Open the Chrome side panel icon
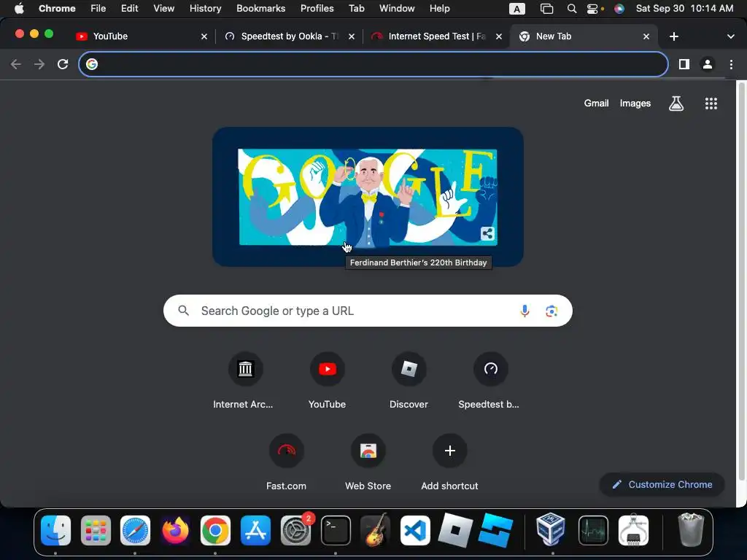The image size is (747, 560). pyautogui.click(x=684, y=64)
